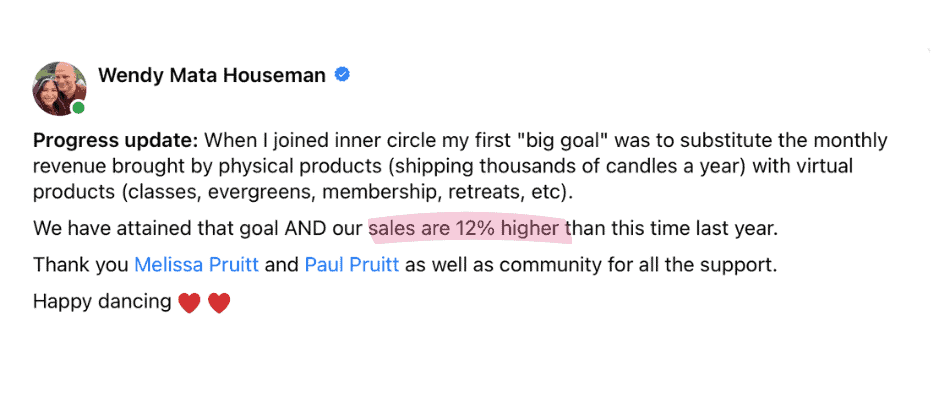Click the green online status dot
This screenshot has height=394, width=940.
pos(78,108)
